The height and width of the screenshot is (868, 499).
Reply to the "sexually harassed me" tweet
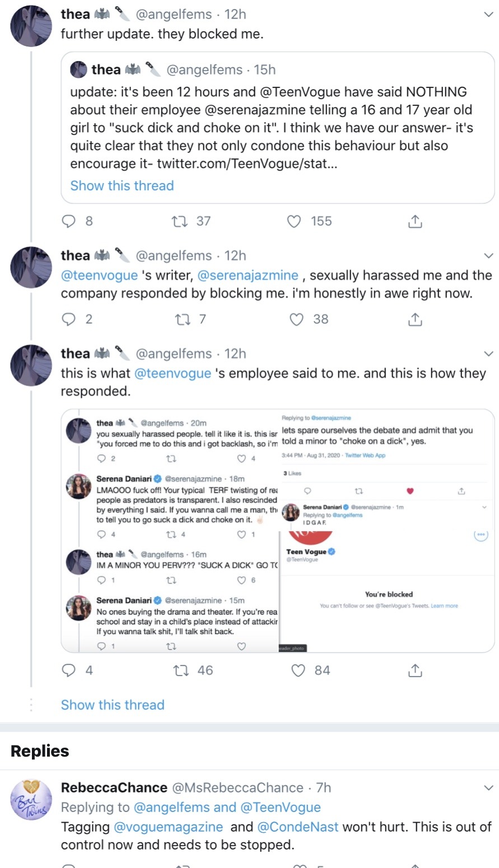click(x=69, y=320)
